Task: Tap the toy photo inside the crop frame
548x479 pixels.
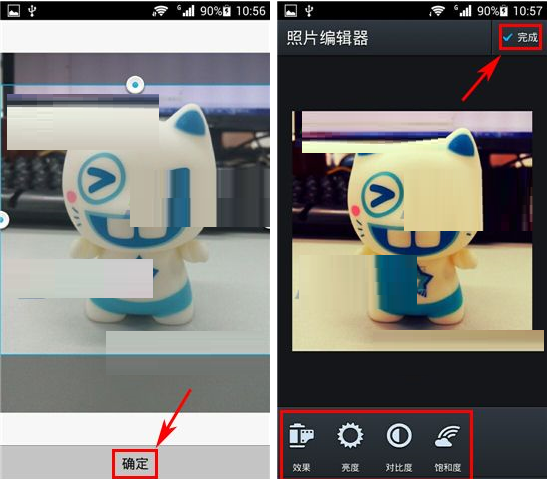Action: pyautogui.click(x=135, y=219)
